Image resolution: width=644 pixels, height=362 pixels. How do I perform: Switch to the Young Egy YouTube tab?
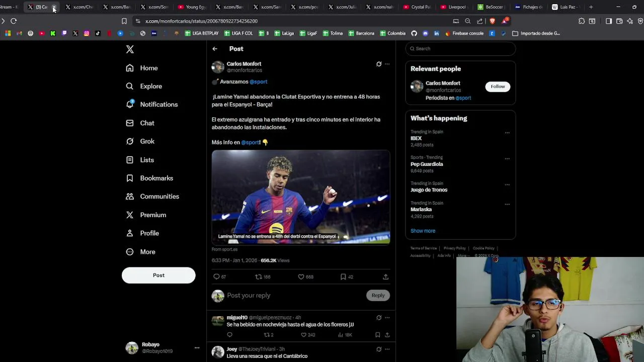pyautogui.click(x=193, y=7)
